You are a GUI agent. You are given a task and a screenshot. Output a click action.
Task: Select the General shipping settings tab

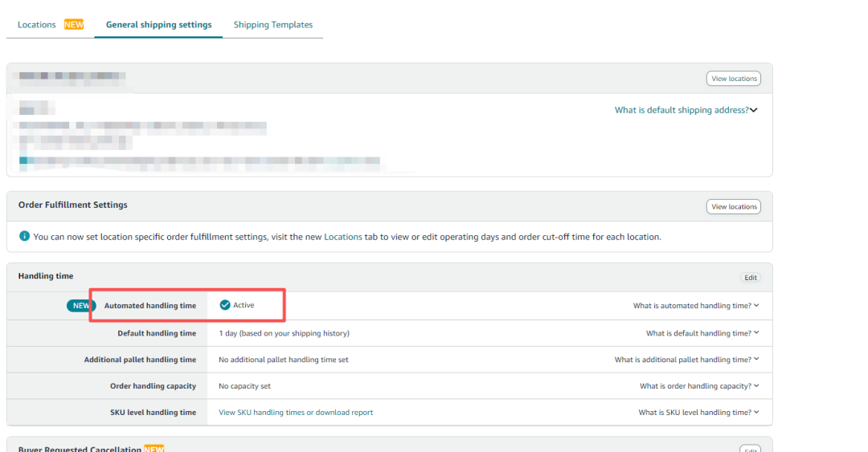click(x=159, y=24)
